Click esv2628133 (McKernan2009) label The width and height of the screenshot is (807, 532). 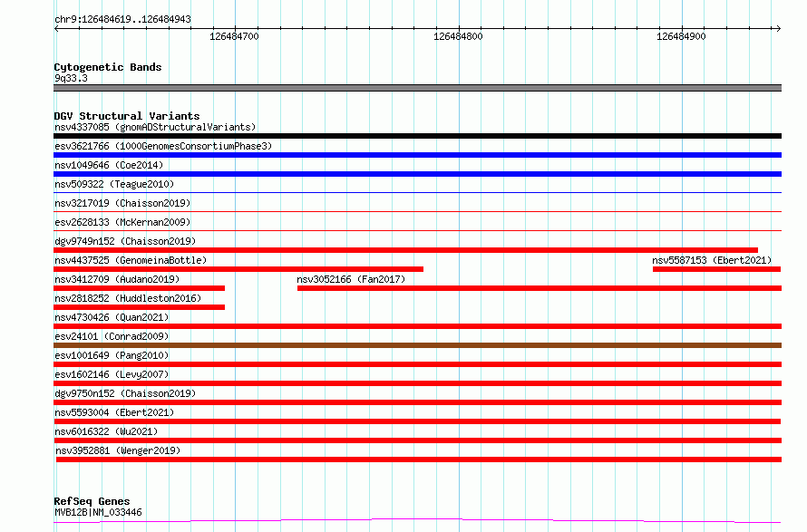[x=122, y=222]
